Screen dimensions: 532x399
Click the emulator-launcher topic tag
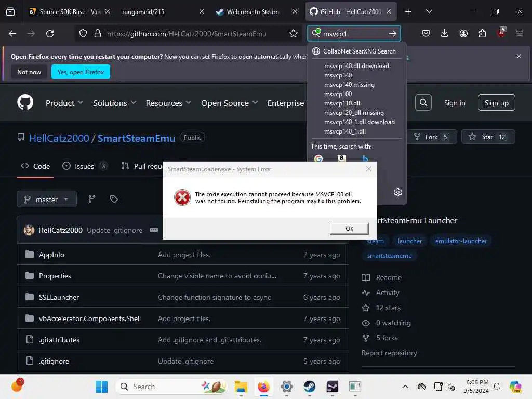pyautogui.click(x=461, y=241)
